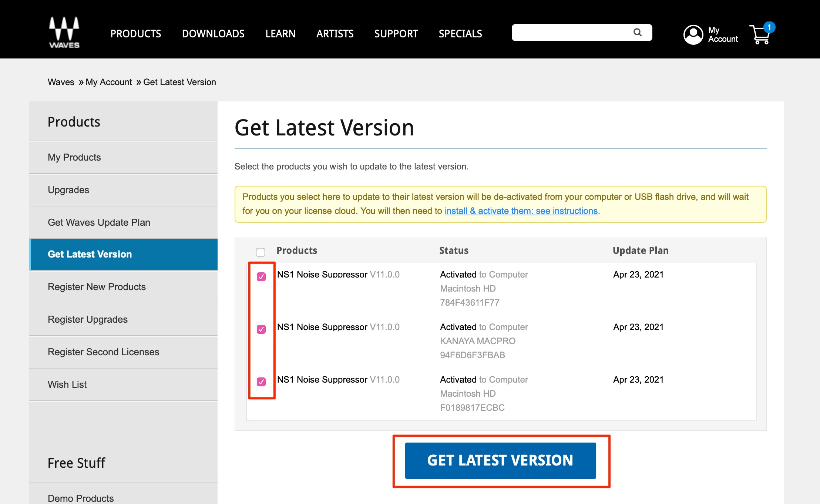
Task: Click the Waves logo
Action: 64,33
